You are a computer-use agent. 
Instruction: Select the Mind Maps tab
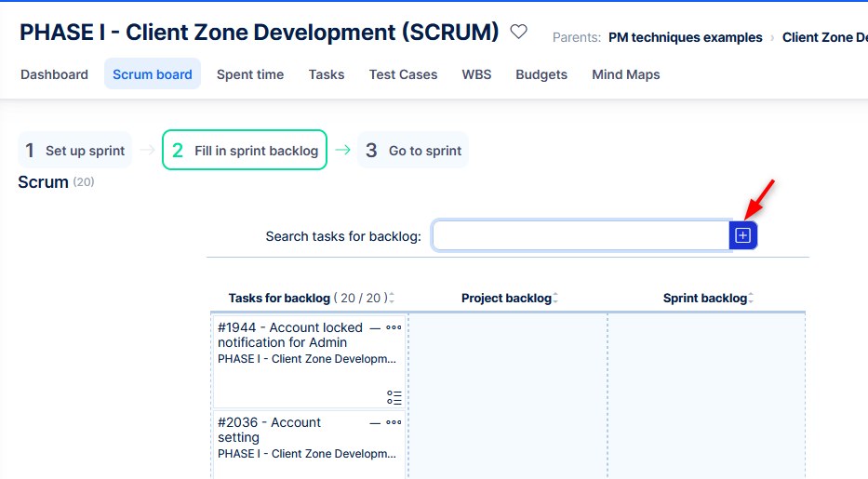coord(625,74)
